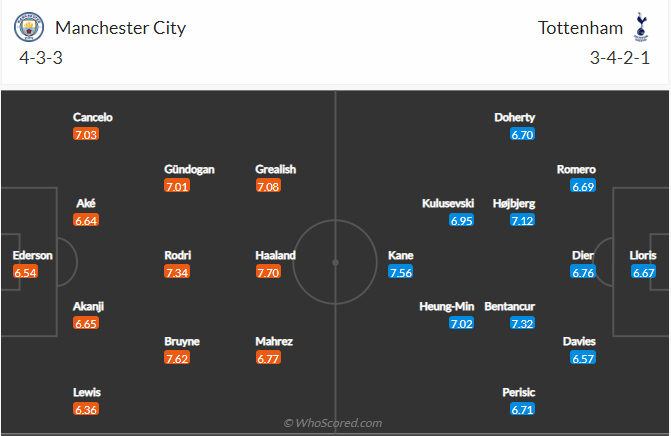This screenshot has width=671, height=436.
Task: Click the WhoScored.com watermark text
Action: [333, 423]
